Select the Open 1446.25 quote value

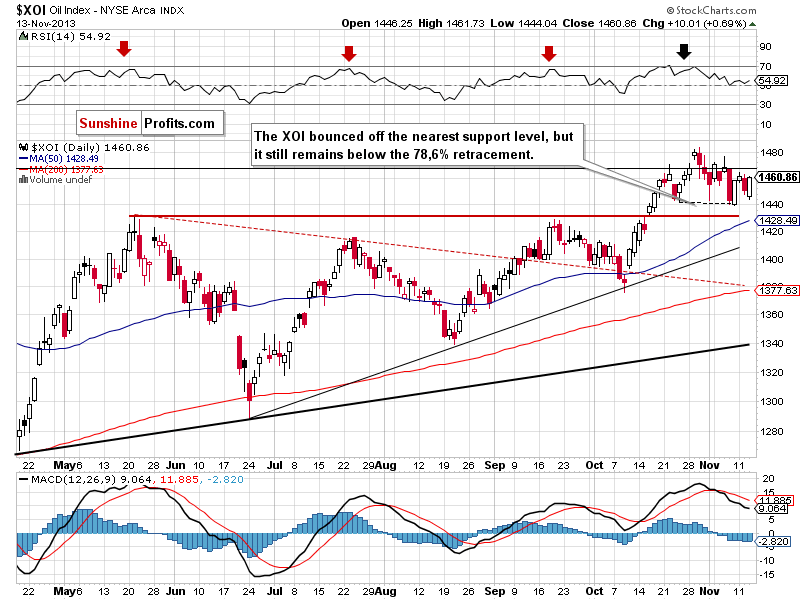[377, 23]
